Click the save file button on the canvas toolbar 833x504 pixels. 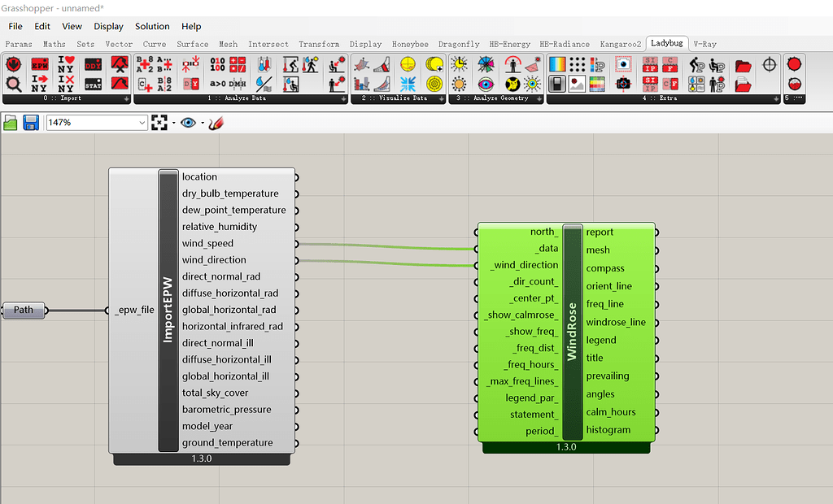pos(30,124)
